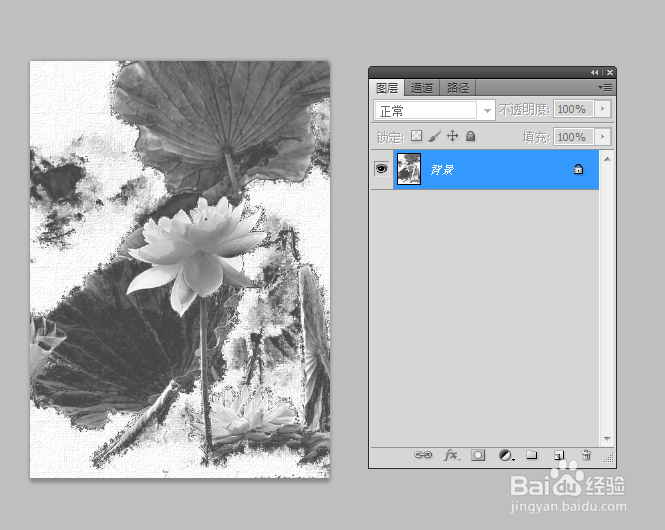The image size is (665, 530).
Task: Click the 不透明度 100% value field
Action: click(x=573, y=109)
